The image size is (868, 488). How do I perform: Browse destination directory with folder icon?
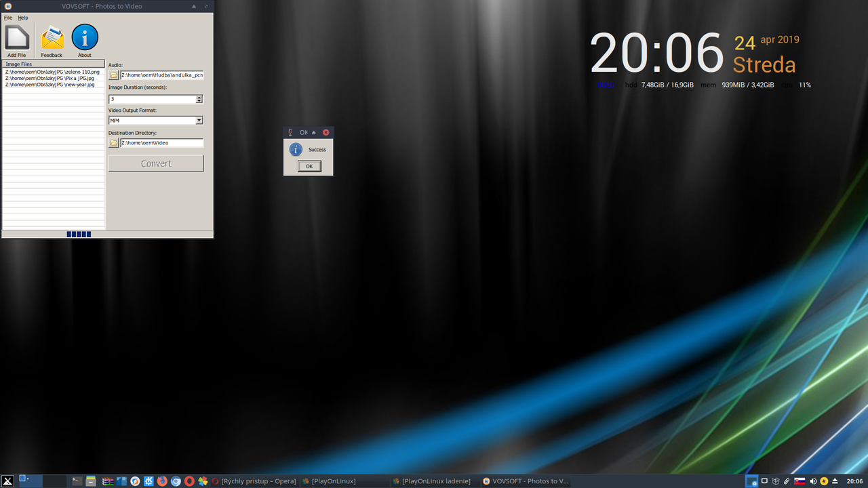(x=114, y=143)
